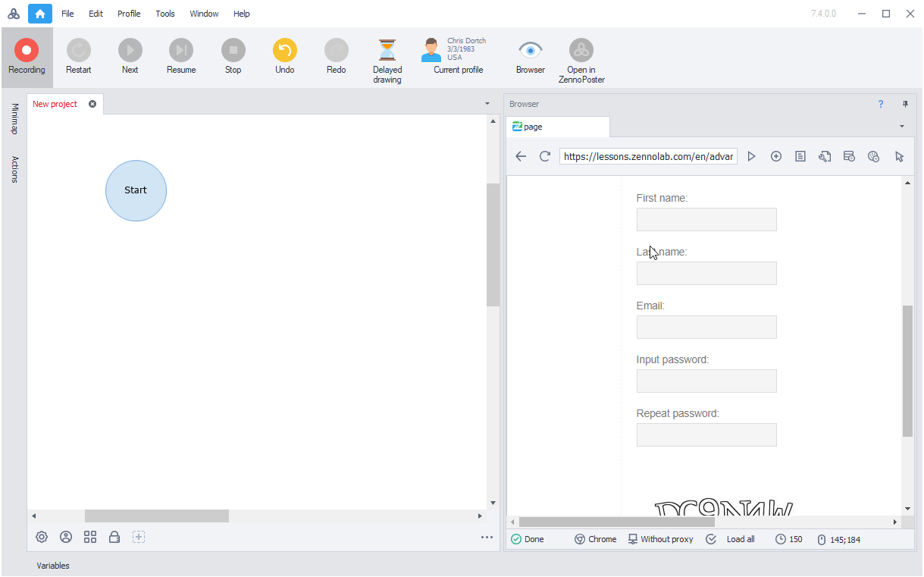Viewport: 924px width, 577px height.
Task: Click the Email input field
Action: point(706,327)
